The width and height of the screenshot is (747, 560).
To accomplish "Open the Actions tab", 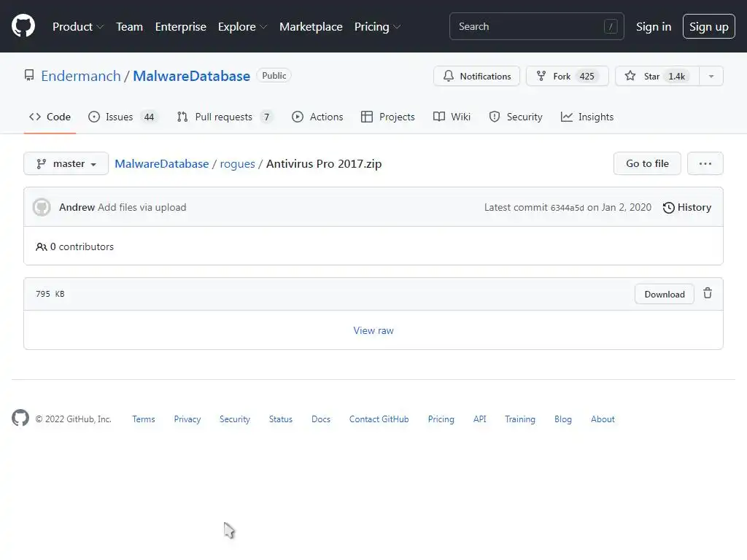I will click(x=317, y=117).
